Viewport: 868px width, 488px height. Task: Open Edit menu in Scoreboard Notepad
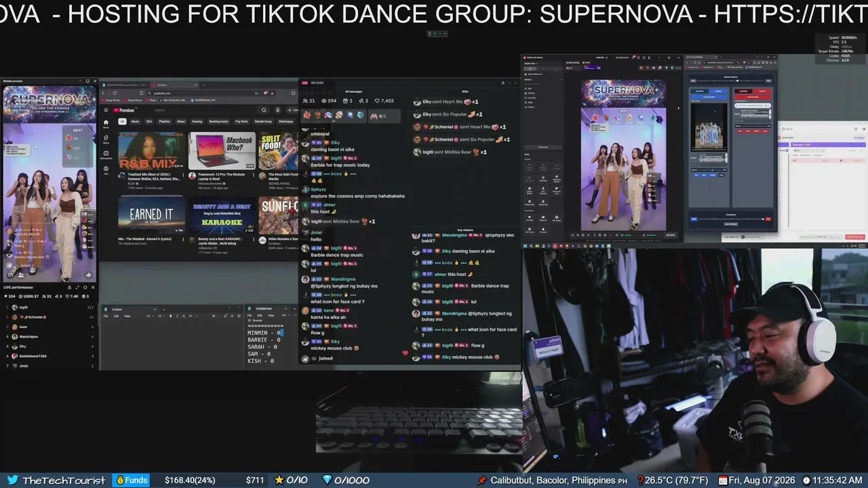[x=260, y=315]
